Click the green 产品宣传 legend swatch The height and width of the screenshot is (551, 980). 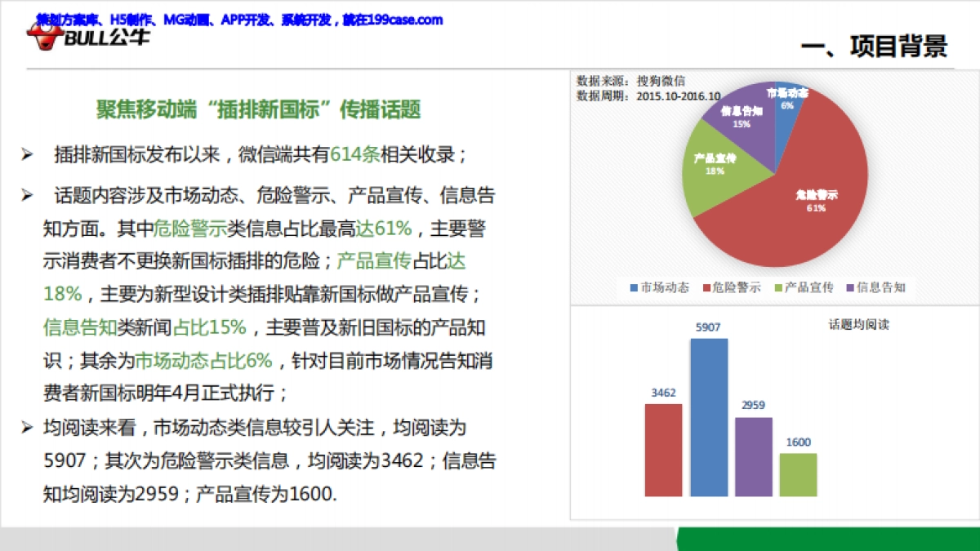click(x=778, y=287)
